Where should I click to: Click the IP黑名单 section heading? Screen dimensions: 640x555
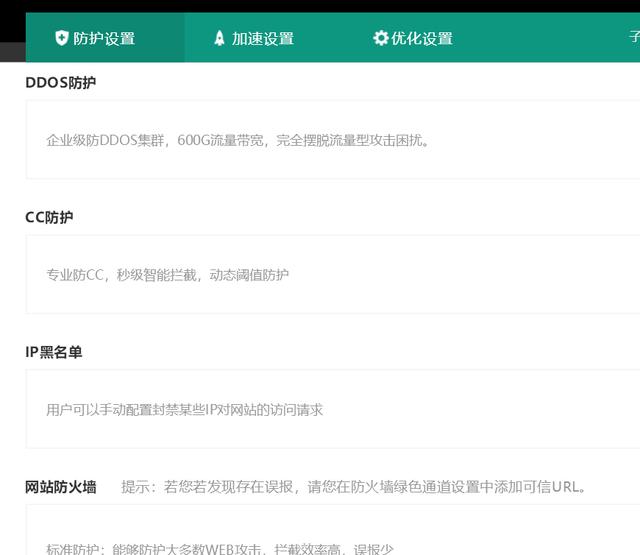[54, 352]
